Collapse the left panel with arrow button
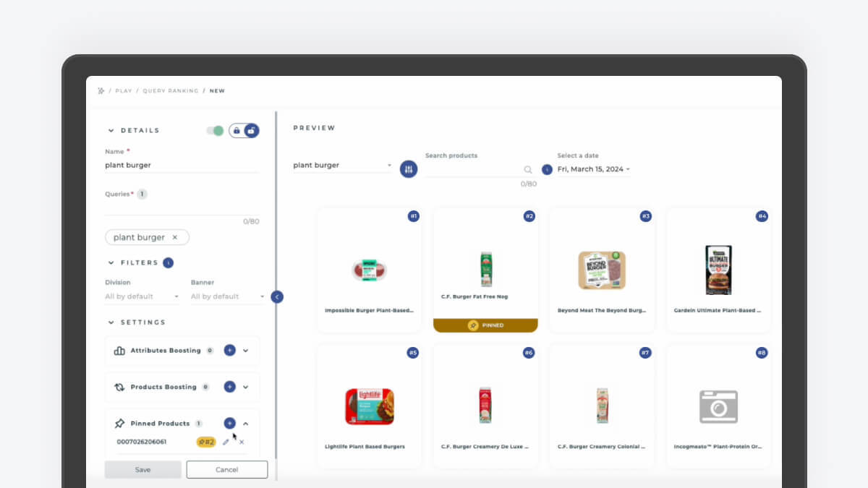This screenshot has height=488, width=868. click(277, 296)
